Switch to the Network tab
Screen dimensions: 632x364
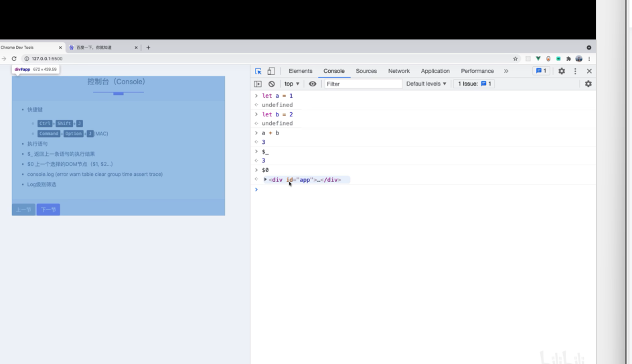pos(398,71)
